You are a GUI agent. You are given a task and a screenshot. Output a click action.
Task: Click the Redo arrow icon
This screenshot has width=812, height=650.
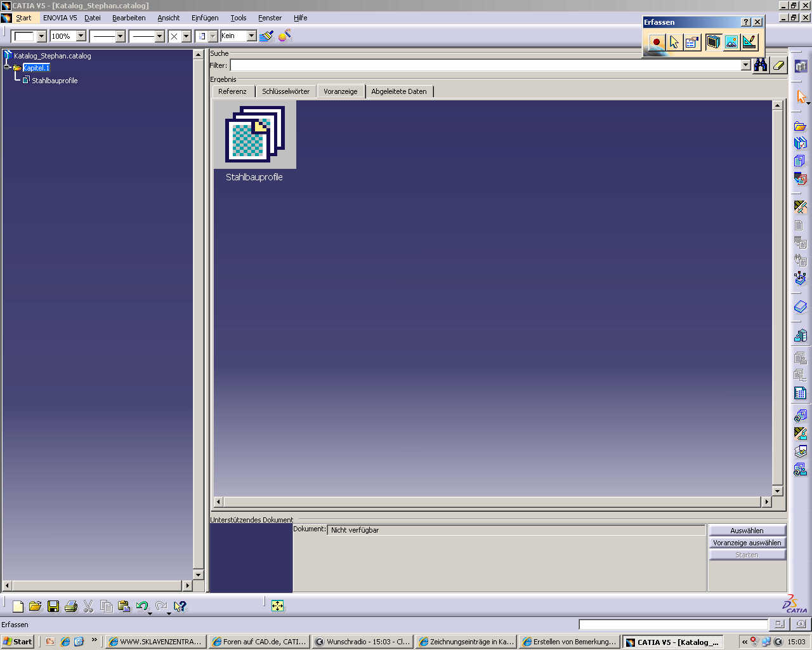coord(161,606)
